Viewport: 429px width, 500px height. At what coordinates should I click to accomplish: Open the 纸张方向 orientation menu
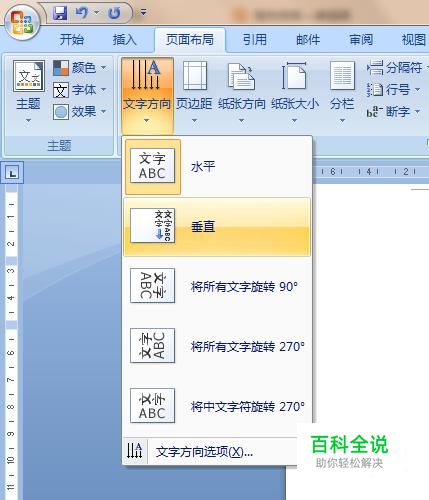pyautogui.click(x=242, y=92)
